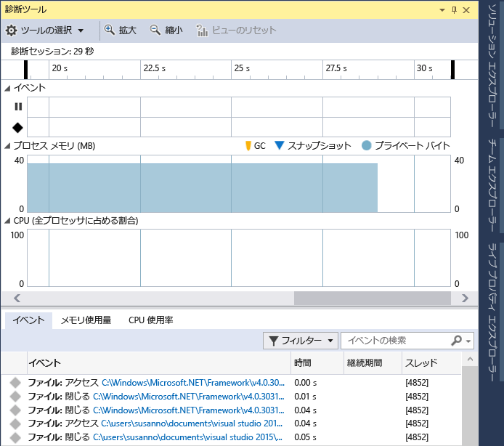
Task: Click the 拡大 zoom in button
Action: click(x=121, y=31)
